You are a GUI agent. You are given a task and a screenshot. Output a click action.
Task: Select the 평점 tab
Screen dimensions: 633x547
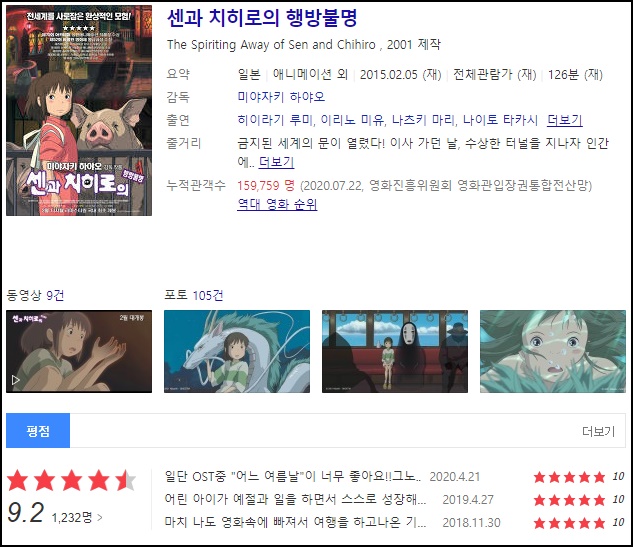(38, 431)
